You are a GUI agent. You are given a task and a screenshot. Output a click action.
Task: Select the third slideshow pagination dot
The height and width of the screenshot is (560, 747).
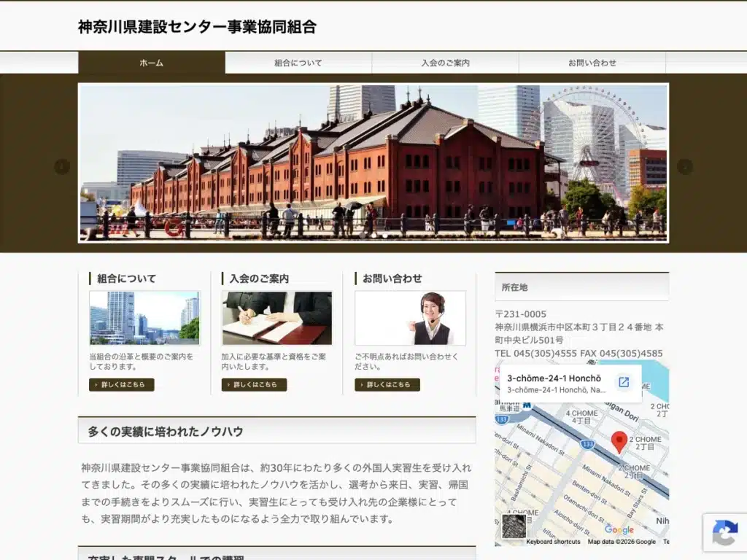click(x=385, y=236)
